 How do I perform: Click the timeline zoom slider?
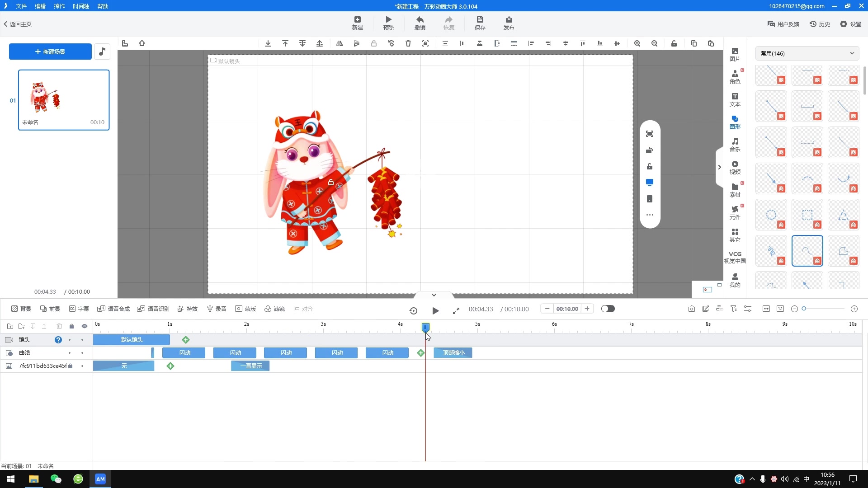pyautogui.click(x=823, y=309)
